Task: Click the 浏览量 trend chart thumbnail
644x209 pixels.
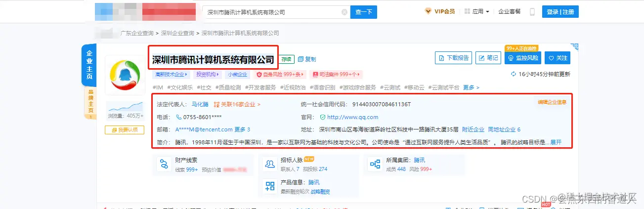Action: [125, 107]
